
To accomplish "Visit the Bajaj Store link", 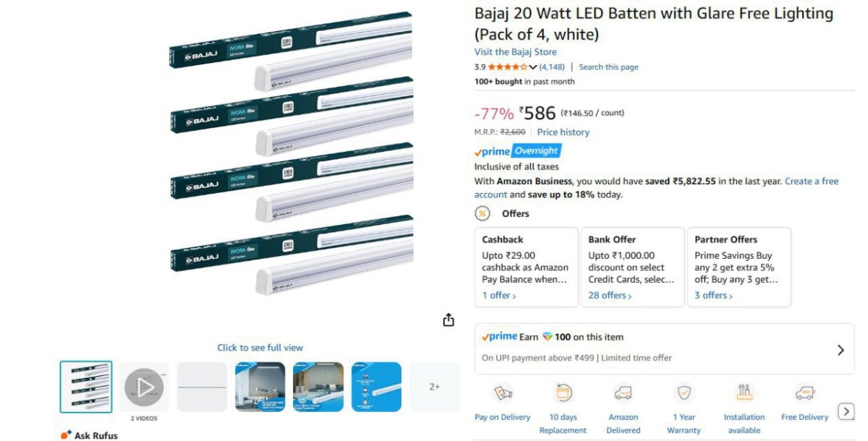I will (x=516, y=52).
